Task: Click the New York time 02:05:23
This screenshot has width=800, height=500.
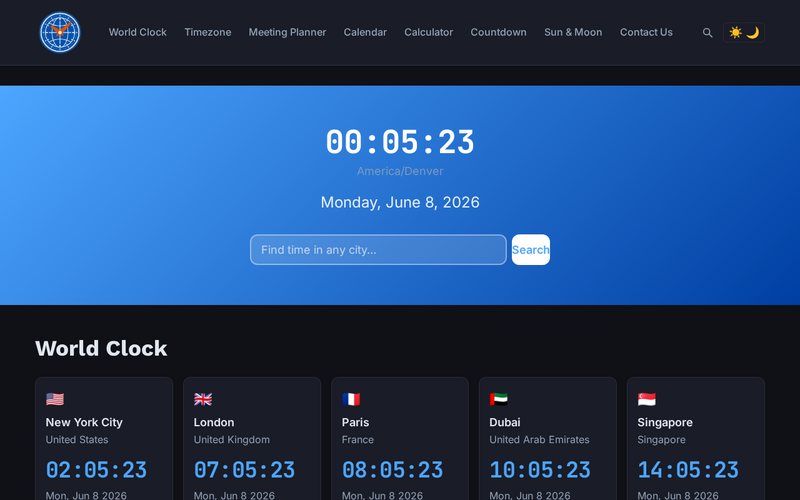Action: pyautogui.click(x=96, y=470)
